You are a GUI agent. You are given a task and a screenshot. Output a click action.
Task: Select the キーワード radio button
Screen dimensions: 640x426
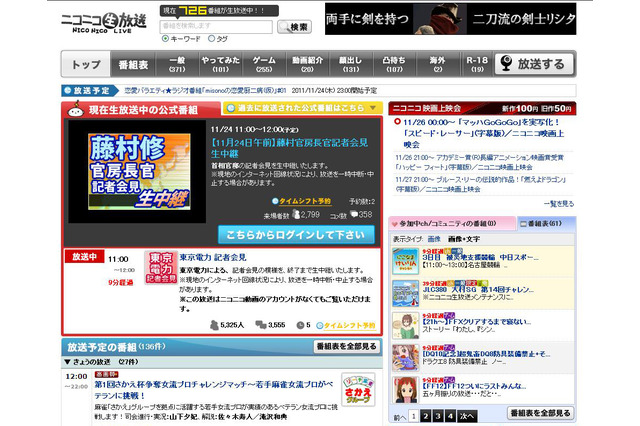(x=165, y=39)
